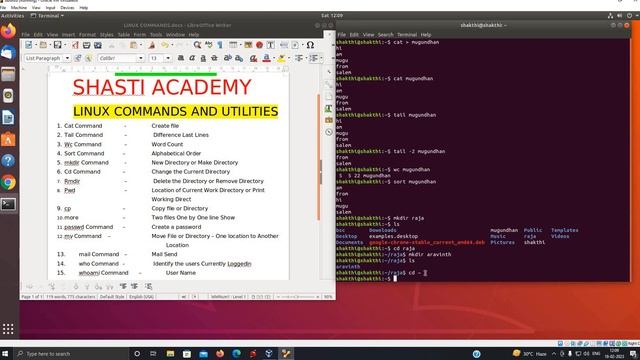The height and width of the screenshot is (360, 640).
Task: Click the Spelling check icon
Action: (x=209, y=45)
